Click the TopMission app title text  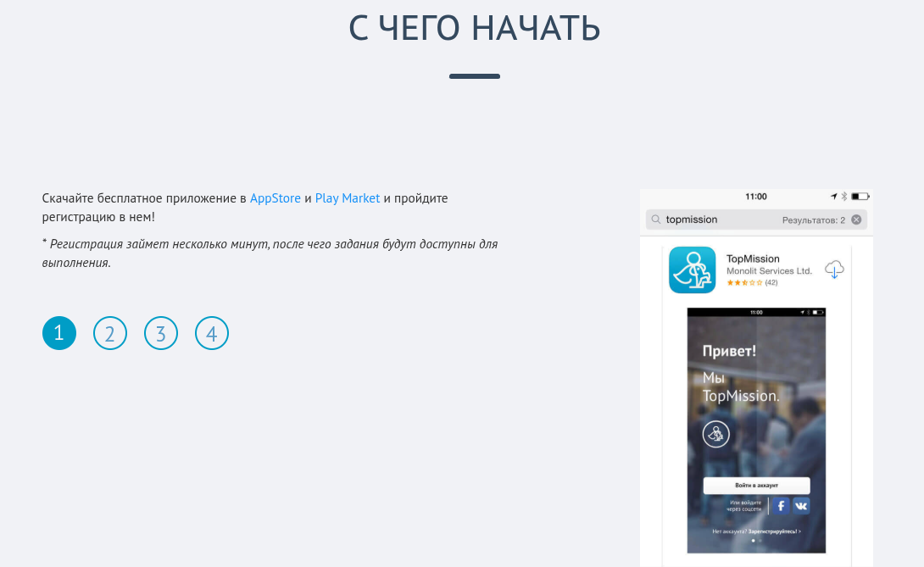[753, 258]
